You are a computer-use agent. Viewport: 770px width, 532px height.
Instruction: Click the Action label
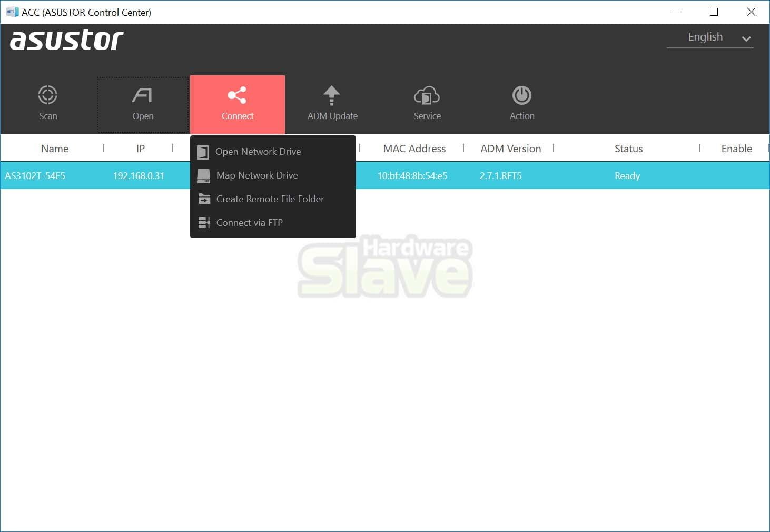tap(522, 116)
